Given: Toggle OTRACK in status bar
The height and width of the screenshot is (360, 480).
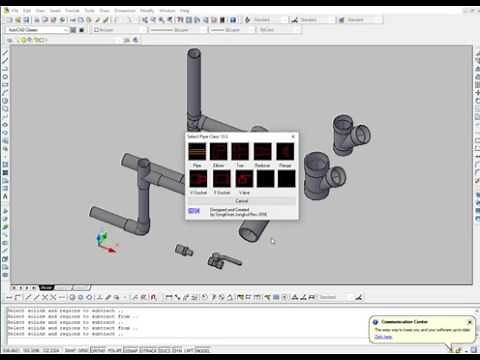Looking at the screenshot, I should [148, 350].
